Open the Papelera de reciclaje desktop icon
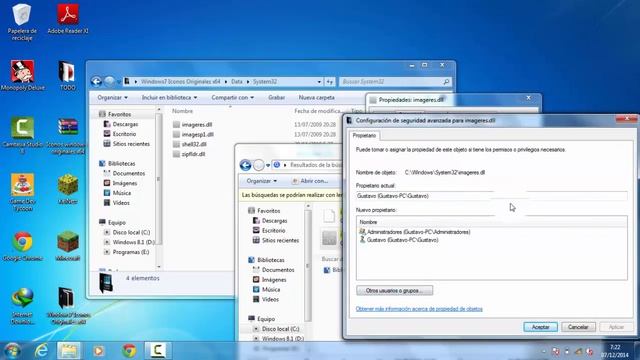 [x=22, y=22]
